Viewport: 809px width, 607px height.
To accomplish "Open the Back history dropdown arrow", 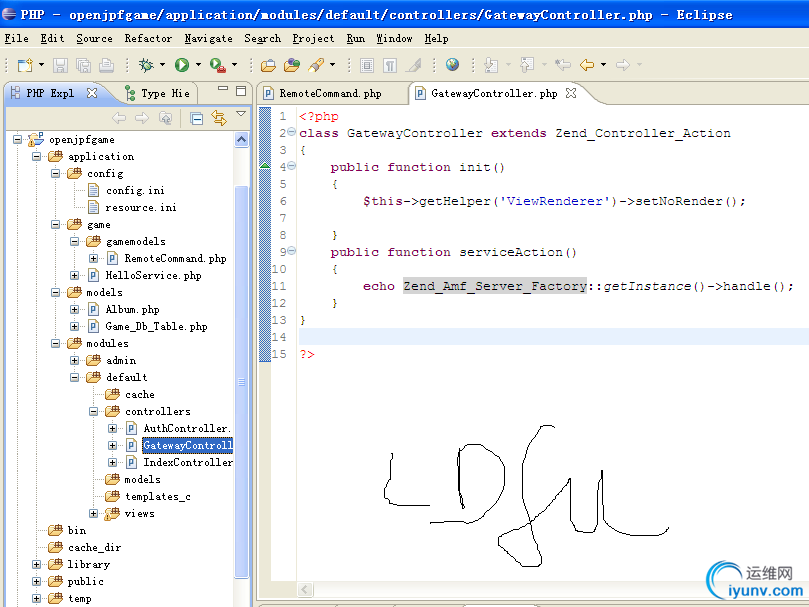I will (604, 65).
